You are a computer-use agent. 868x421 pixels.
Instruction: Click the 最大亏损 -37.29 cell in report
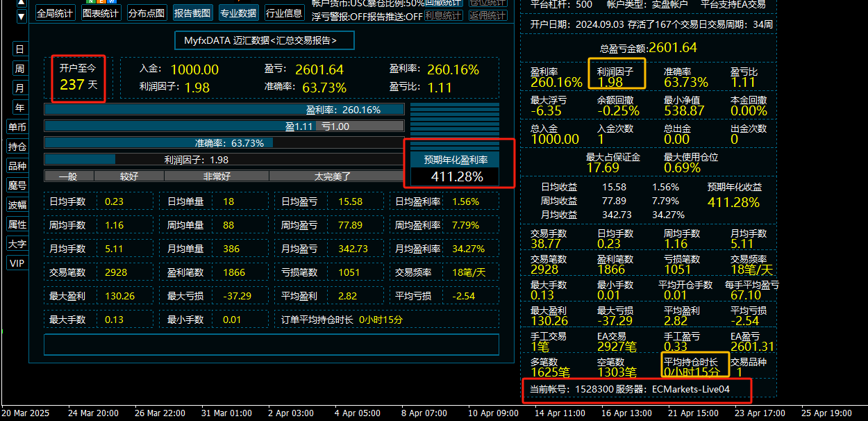214,296
